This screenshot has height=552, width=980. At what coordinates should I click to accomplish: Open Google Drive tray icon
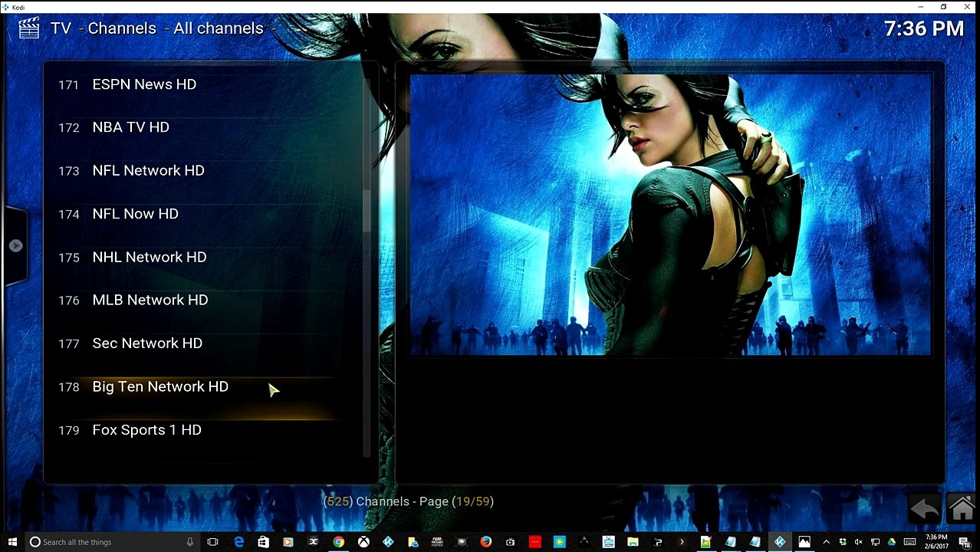click(x=892, y=542)
